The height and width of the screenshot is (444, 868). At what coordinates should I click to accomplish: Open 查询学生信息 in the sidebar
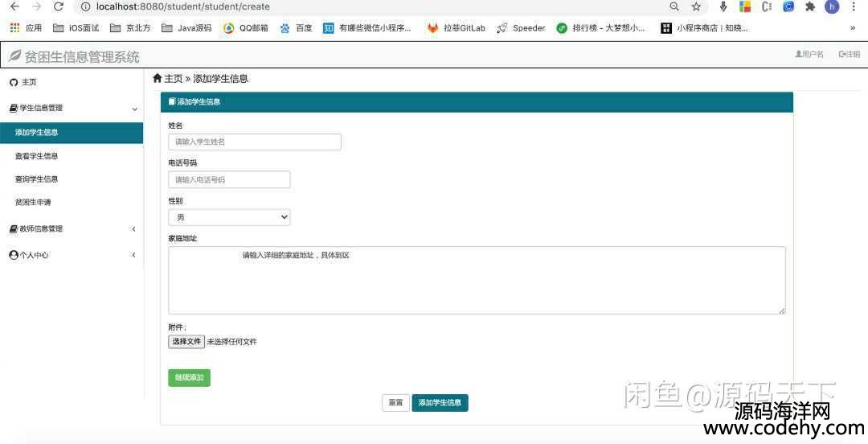pyautogui.click(x=37, y=179)
